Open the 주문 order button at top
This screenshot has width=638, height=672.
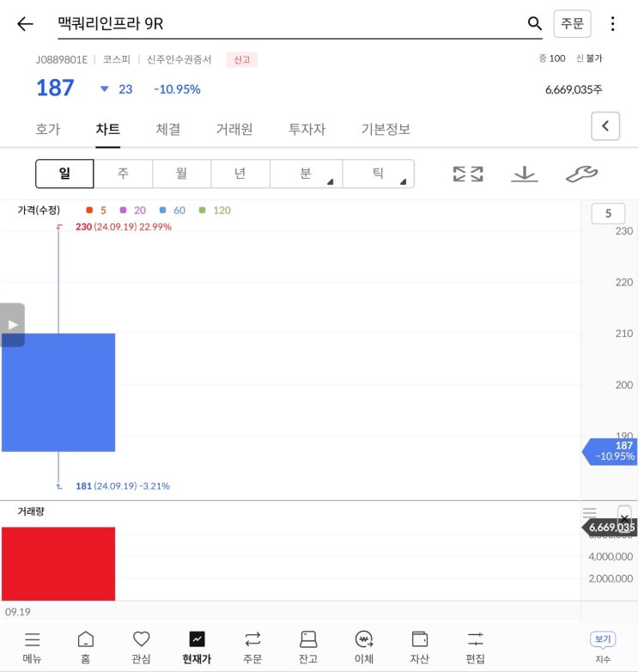pyautogui.click(x=572, y=23)
